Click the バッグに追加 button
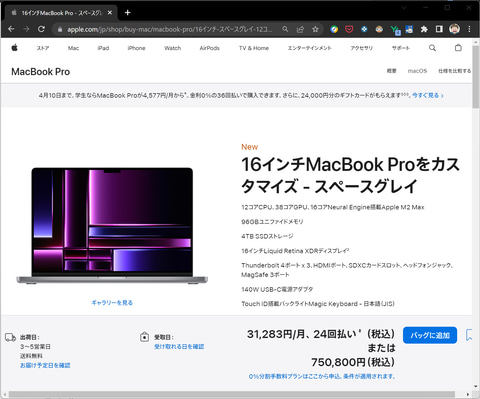Image resolution: width=480 pixels, height=399 pixels. pyautogui.click(x=430, y=335)
